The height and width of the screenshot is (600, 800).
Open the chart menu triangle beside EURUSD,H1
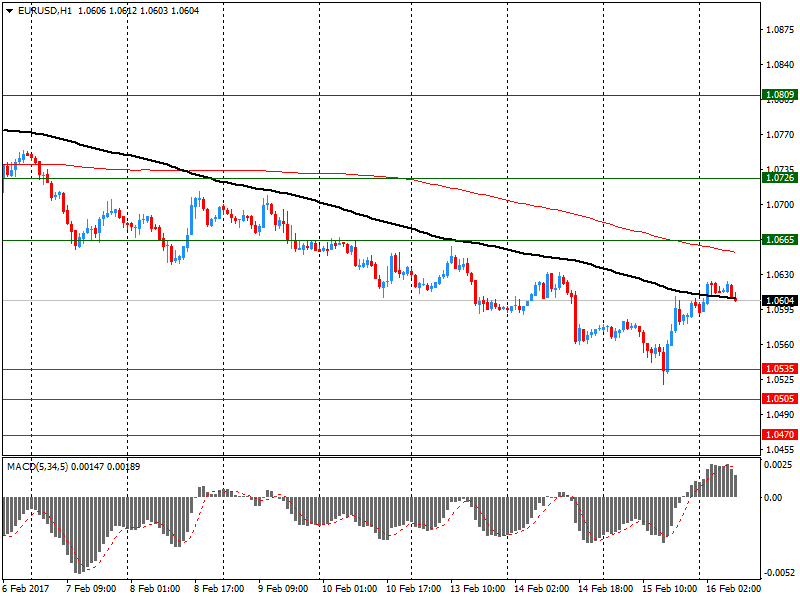9,11
